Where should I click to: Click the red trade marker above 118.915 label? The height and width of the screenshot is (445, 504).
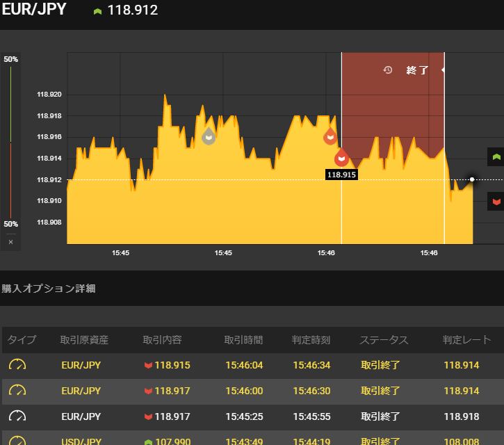(x=341, y=158)
